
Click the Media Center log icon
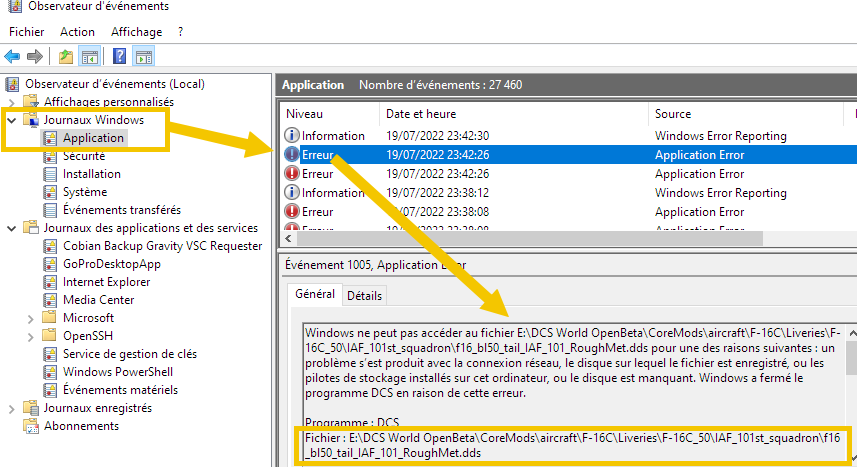click(x=50, y=301)
